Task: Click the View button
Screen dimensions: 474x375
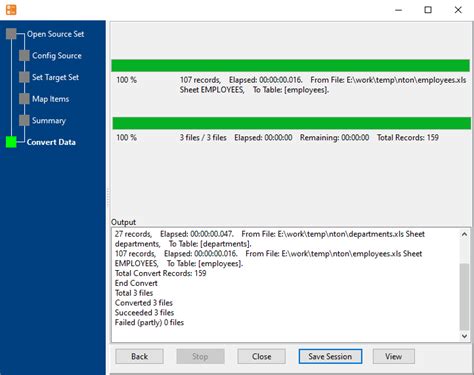Action: coord(394,357)
